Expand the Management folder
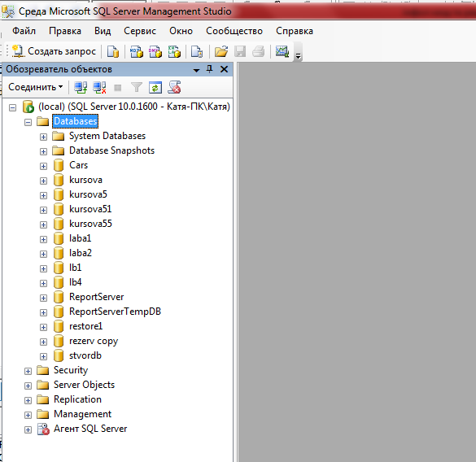This screenshot has height=462, width=476. click(28, 416)
